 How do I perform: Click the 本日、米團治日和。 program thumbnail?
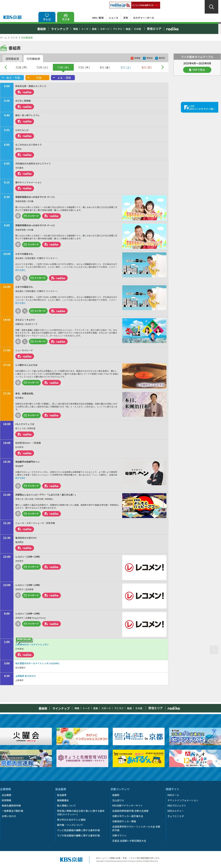pyautogui.click(x=144, y=404)
